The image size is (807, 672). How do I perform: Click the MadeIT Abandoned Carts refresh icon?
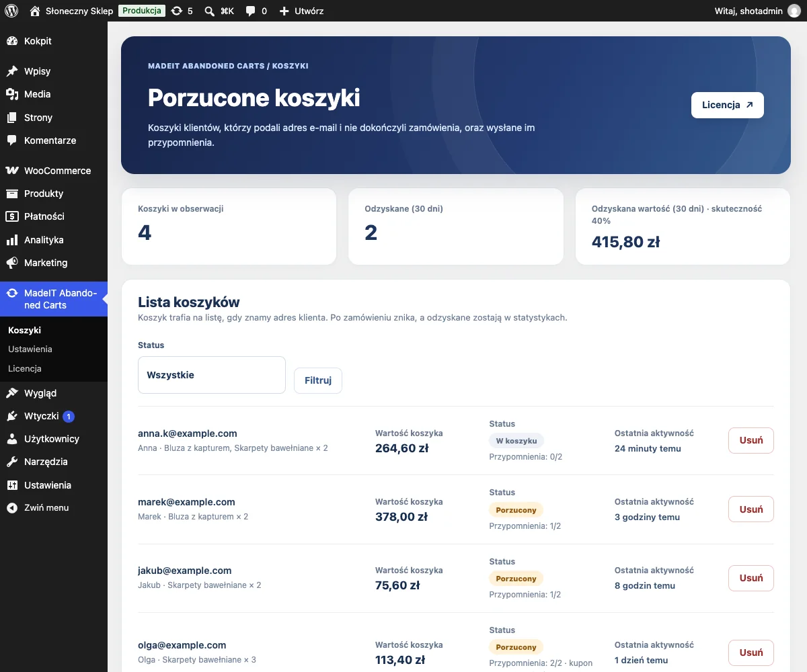coord(11,293)
